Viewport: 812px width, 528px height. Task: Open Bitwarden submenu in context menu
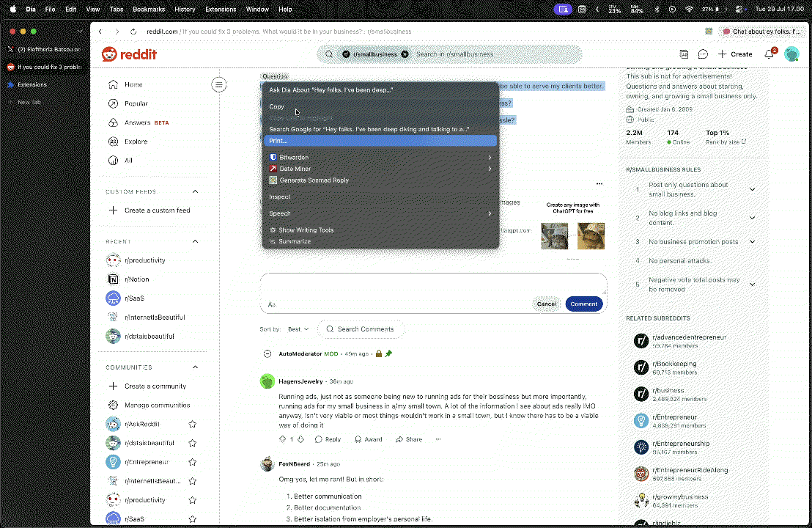(x=380, y=158)
